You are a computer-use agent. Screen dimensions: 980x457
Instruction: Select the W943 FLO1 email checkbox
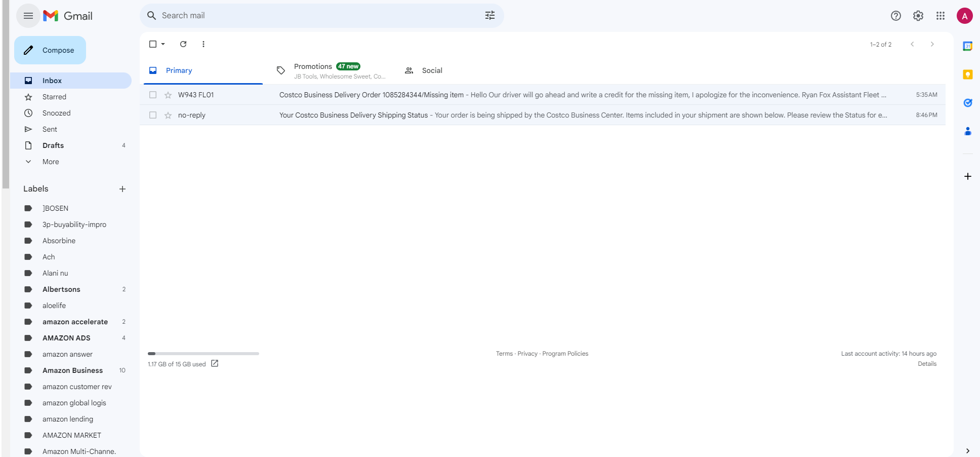(x=153, y=95)
